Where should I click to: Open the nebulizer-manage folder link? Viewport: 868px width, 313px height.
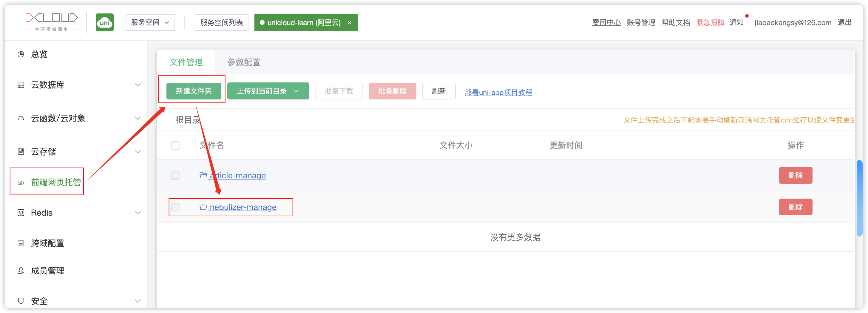coord(243,207)
